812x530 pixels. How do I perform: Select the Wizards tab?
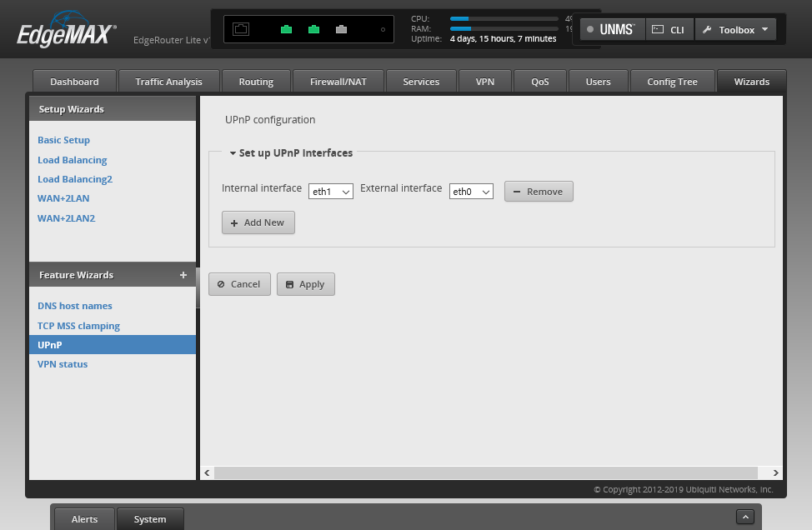click(x=751, y=82)
